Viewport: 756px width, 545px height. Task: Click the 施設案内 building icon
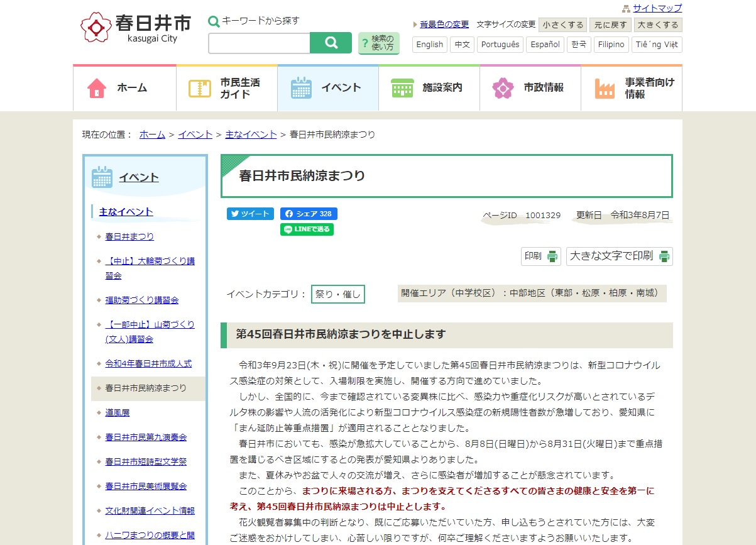[x=402, y=88]
